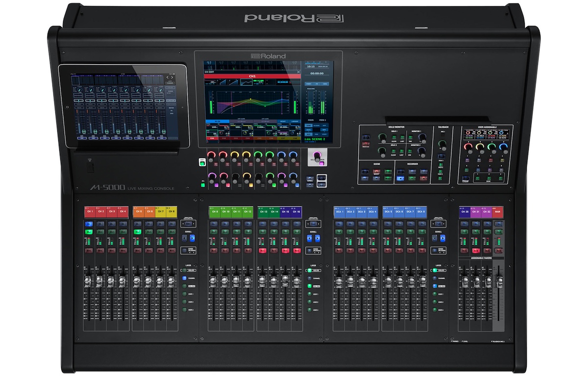Switch to the CH7 tab at the touchscreen bottom
The height and width of the screenshot is (380, 588).
tap(282, 139)
